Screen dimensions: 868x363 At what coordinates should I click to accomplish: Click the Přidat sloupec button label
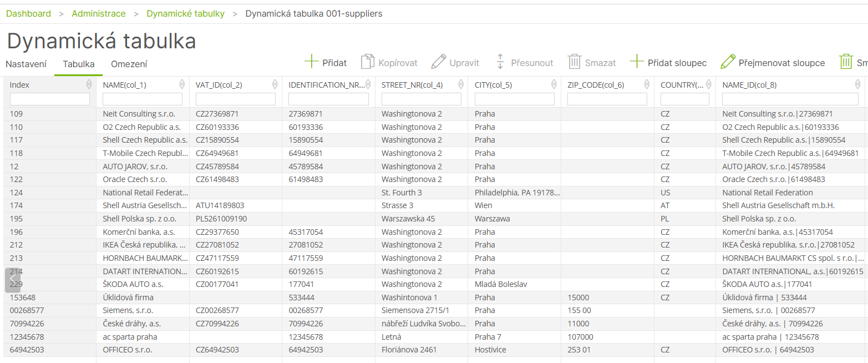677,63
